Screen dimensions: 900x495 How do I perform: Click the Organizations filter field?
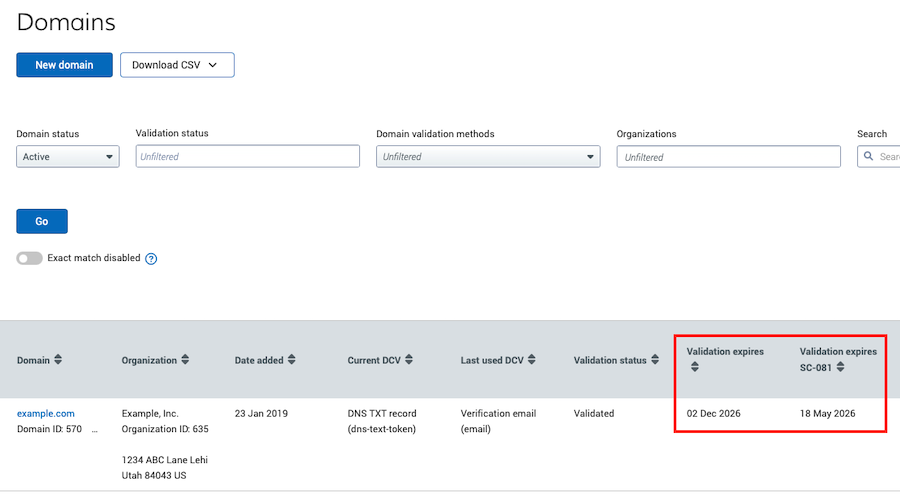coord(728,157)
